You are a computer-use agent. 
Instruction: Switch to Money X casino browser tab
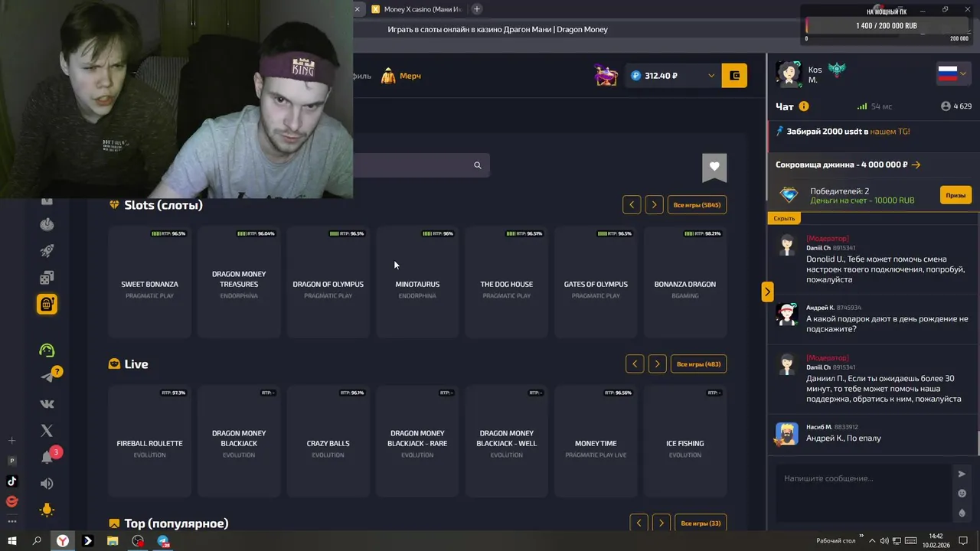(x=416, y=9)
